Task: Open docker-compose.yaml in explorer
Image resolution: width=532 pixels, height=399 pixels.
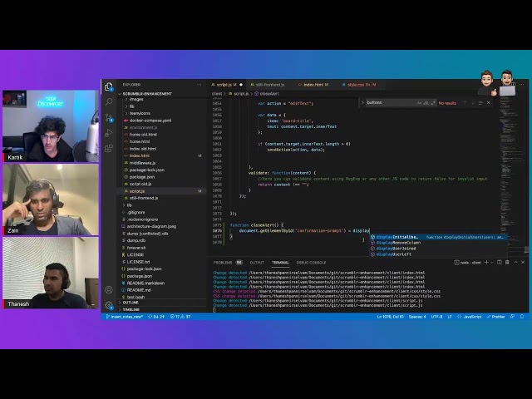Action: coord(150,121)
